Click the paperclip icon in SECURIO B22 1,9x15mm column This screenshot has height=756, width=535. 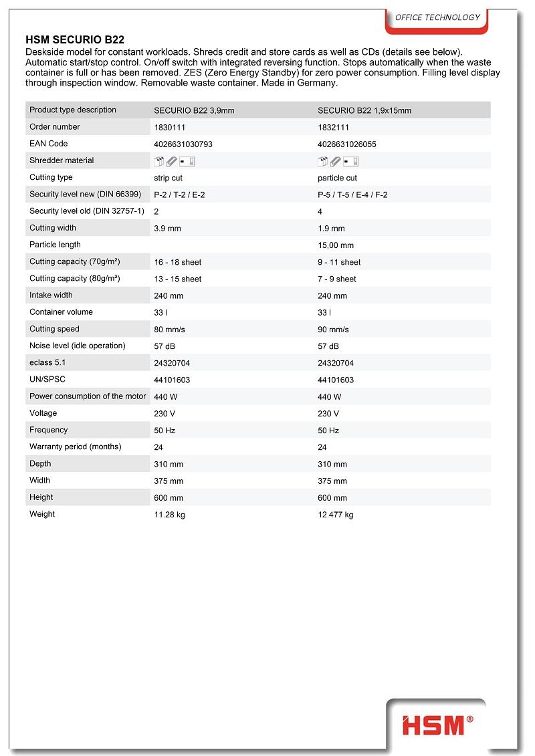point(336,161)
